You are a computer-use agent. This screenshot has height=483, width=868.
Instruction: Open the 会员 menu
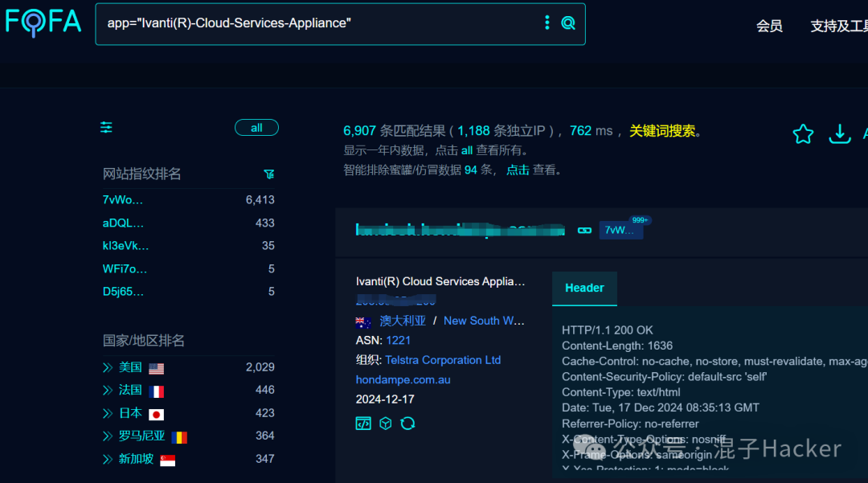pos(769,26)
